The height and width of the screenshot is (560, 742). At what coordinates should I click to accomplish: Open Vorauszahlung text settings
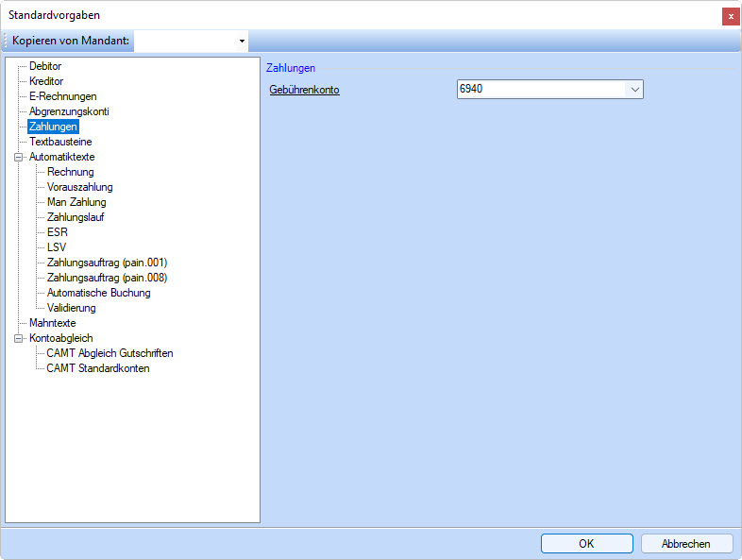pyautogui.click(x=79, y=187)
